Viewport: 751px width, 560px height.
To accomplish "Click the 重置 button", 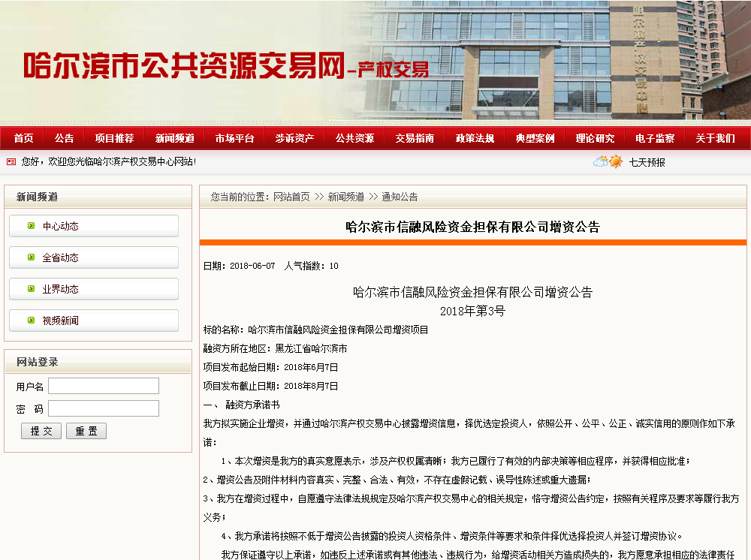I will tap(86, 431).
